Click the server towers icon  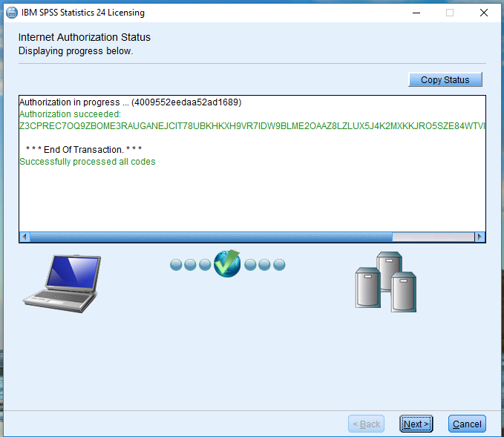coord(386,282)
